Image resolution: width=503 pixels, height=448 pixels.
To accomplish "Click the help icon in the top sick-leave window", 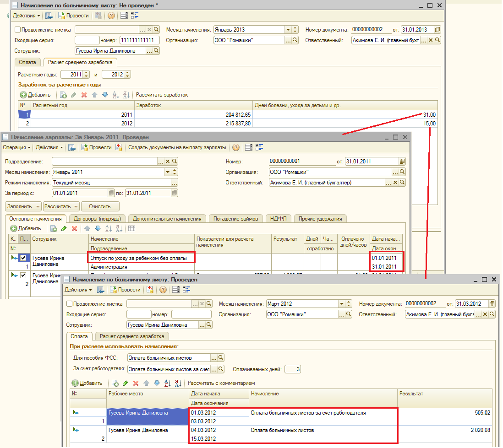I will coord(111,16).
